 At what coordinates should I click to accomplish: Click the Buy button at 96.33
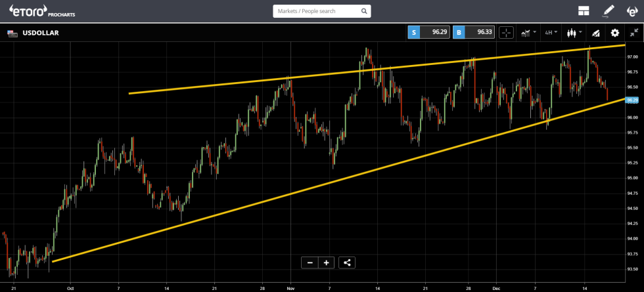[x=473, y=32]
